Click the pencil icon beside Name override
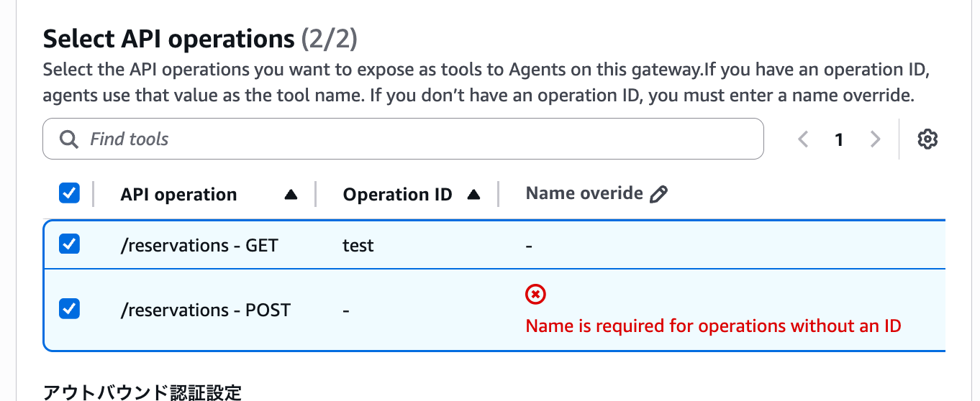This screenshot has width=980, height=401. pos(658,194)
